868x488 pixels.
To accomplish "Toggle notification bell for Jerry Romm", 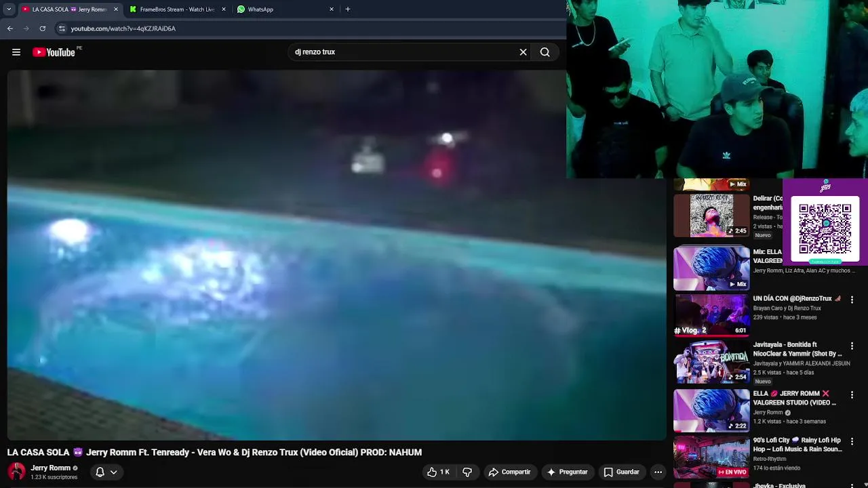I will tap(100, 472).
